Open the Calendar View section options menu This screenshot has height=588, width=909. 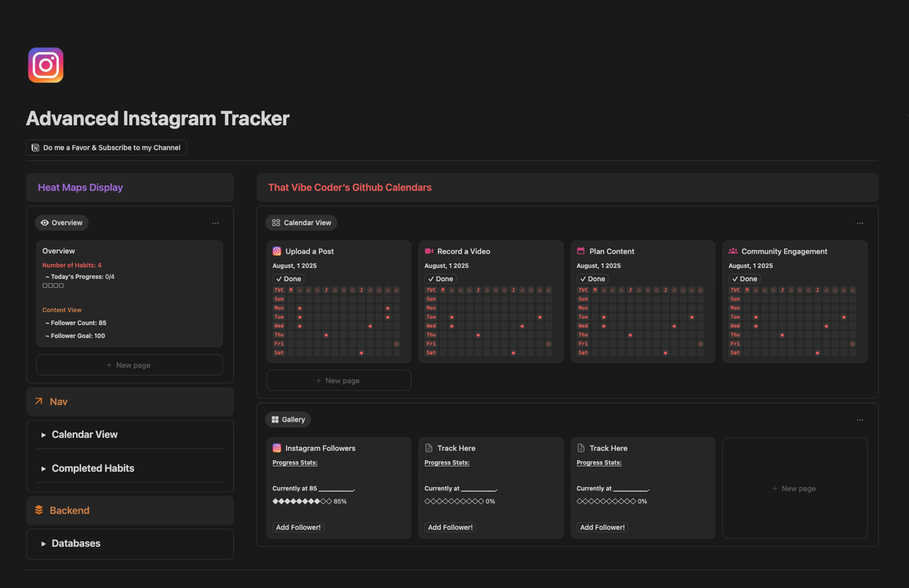click(860, 223)
